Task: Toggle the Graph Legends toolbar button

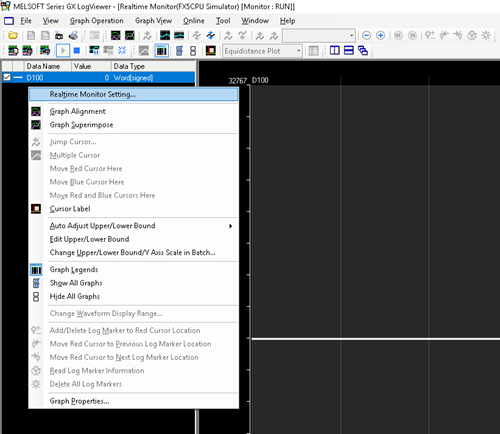Action: 162,51
